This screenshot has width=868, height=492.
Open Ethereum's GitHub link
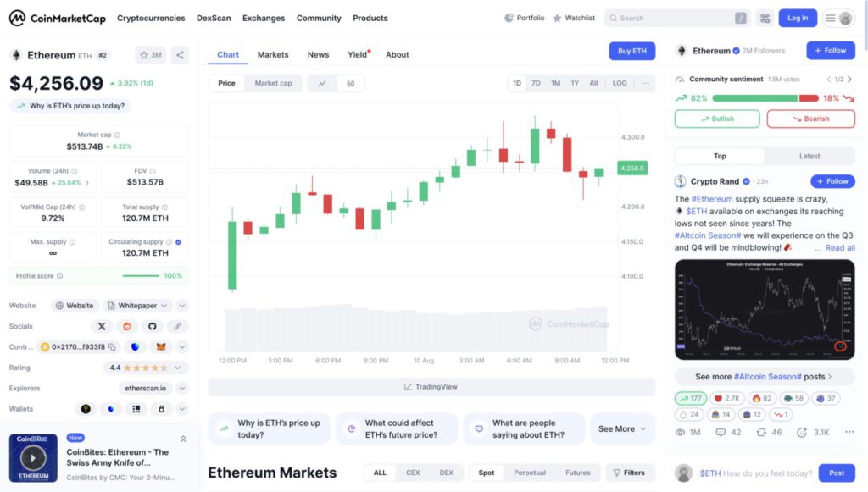[x=153, y=326]
